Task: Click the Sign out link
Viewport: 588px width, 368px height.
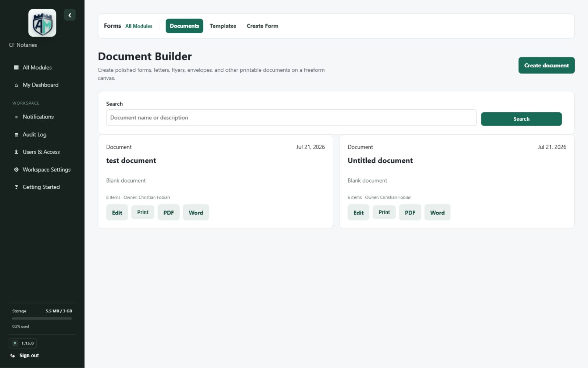Action: point(29,355)
